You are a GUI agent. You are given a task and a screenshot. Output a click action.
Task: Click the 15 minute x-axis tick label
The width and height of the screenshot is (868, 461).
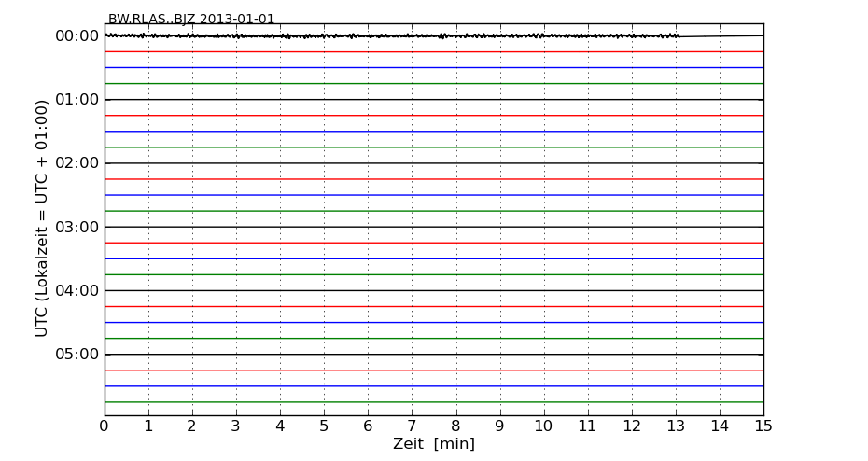[x=763, y=426]
